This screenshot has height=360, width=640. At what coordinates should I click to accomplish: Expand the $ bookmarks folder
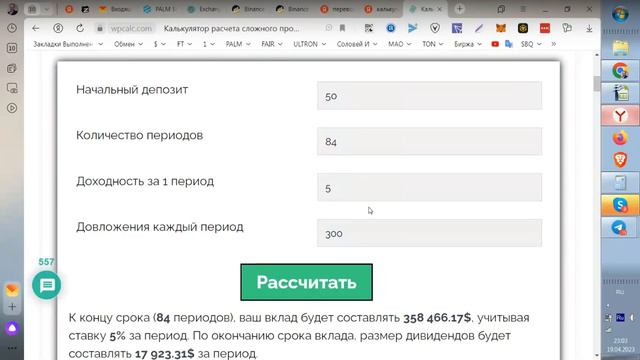(160, 44)
